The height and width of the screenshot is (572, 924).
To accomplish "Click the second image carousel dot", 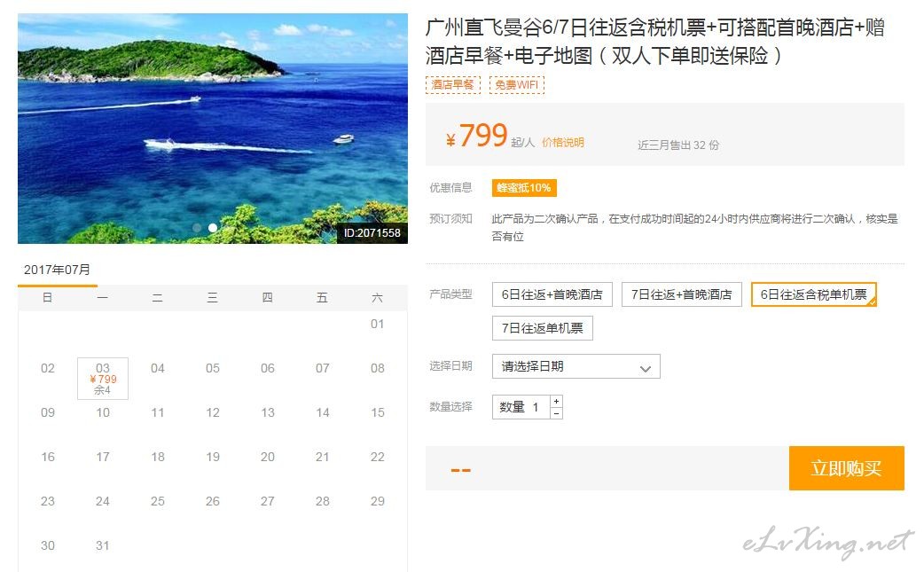I will click(x=213, y=227).
